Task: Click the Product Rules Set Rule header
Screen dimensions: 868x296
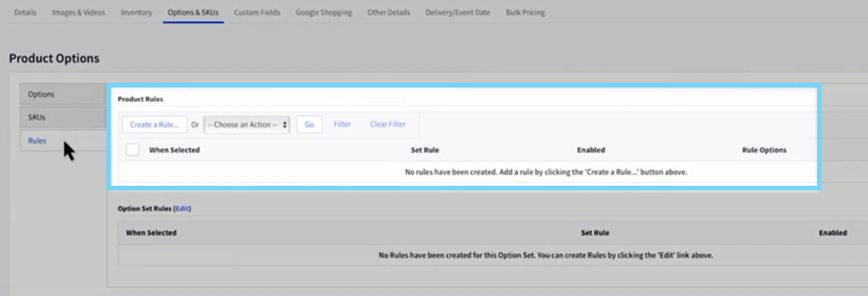Action: click(x=425, y=150)
